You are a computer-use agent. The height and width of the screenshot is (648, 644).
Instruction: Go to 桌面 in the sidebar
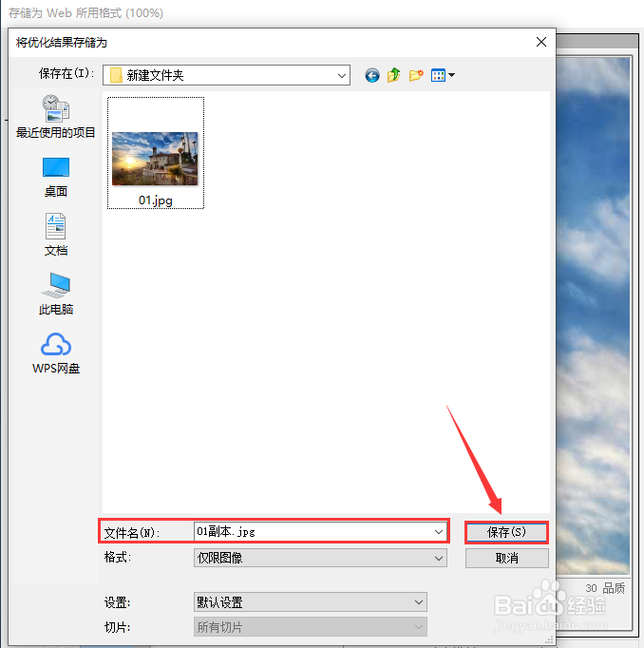click(x=56, y=178)
